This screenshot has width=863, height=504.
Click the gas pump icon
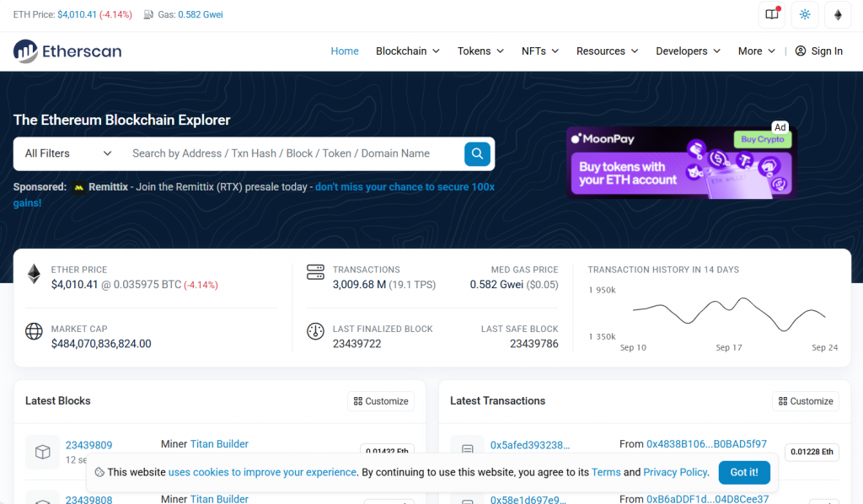[x=148, y=14]
